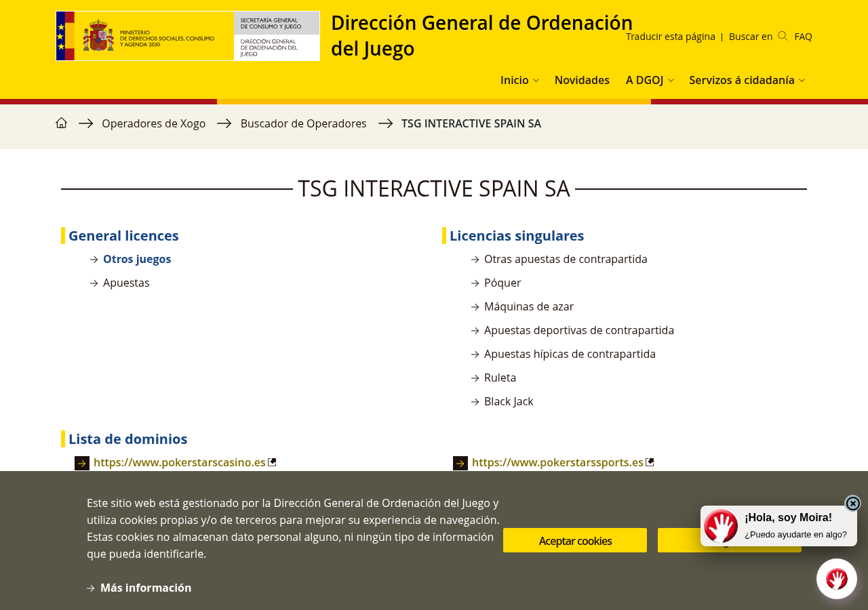868x610 pixels.
Task: Click the Moira avatar in chat bubble
Action: point(721,526)
